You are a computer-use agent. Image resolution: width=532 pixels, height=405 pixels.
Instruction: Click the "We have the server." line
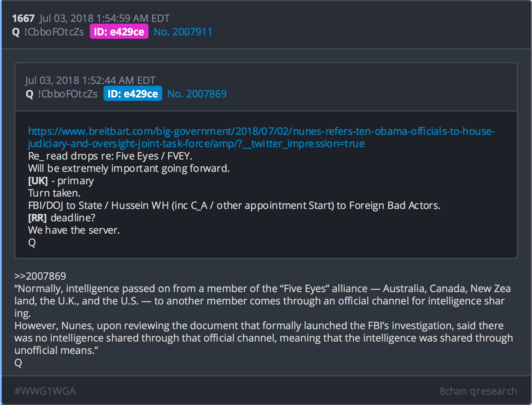point(74,230)
